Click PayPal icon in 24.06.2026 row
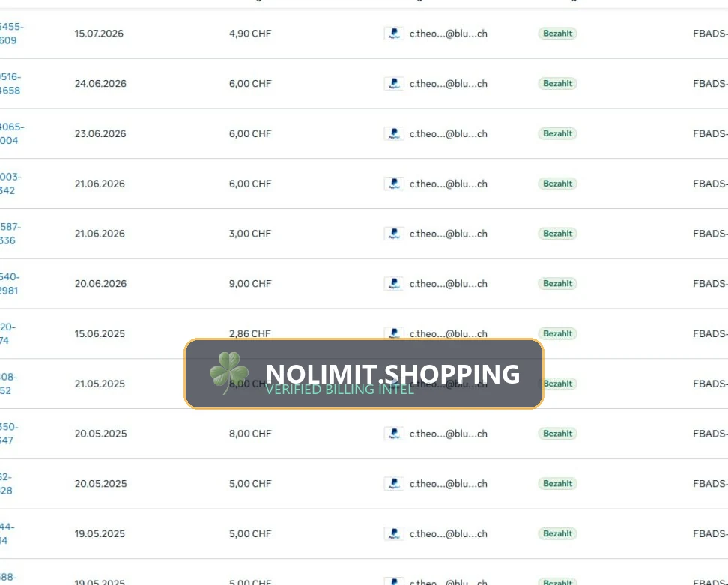 point(394,84)
